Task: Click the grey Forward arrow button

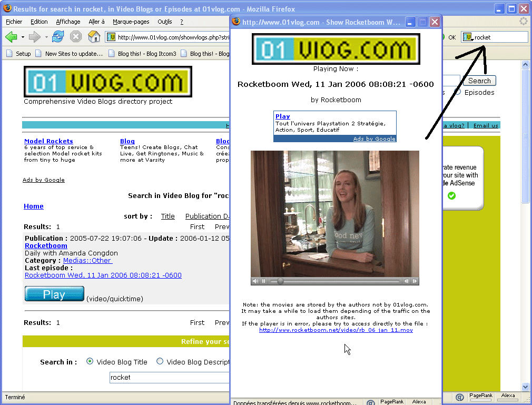Action: 34,37
